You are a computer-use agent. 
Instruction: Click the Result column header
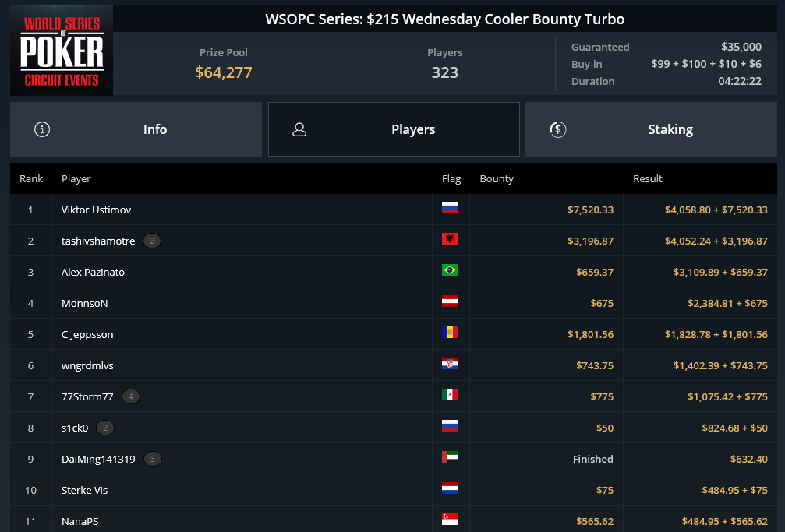tap(647, 178)
